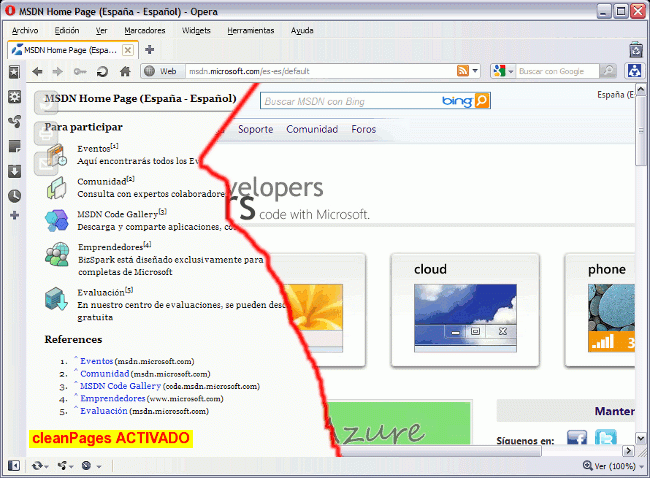Screen dimensions: 650x478
Task: Click the vertical scrollbar up arrow
Action: pyautogui.click(x=640, y=89)
